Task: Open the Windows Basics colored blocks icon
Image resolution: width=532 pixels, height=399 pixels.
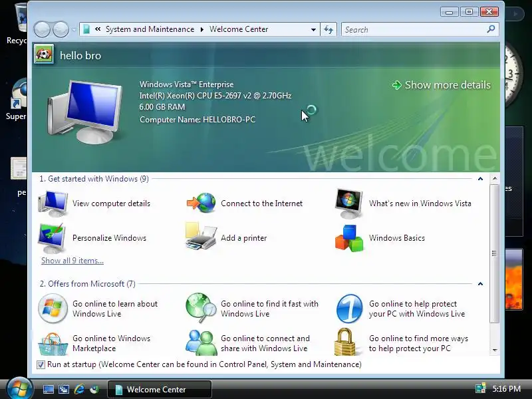Action: [x=349, y=238]
